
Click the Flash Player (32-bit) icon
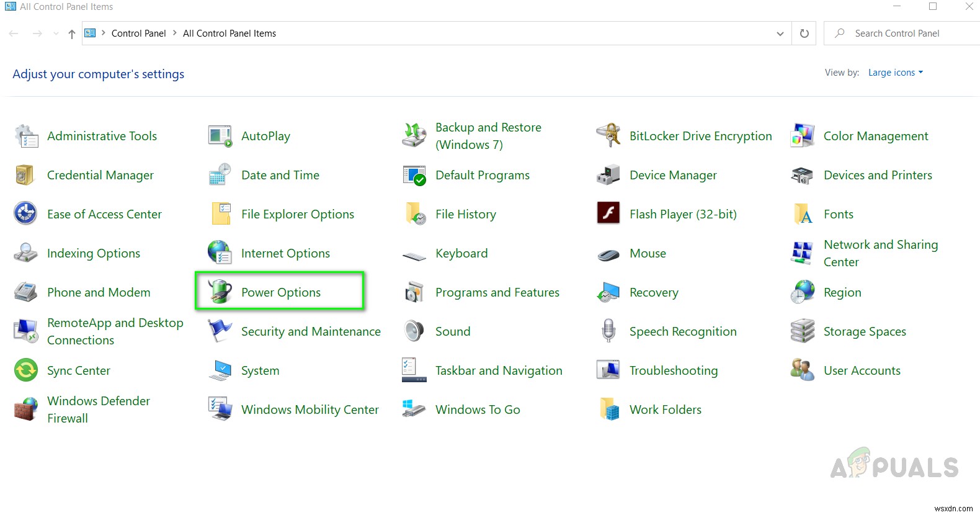608,213
